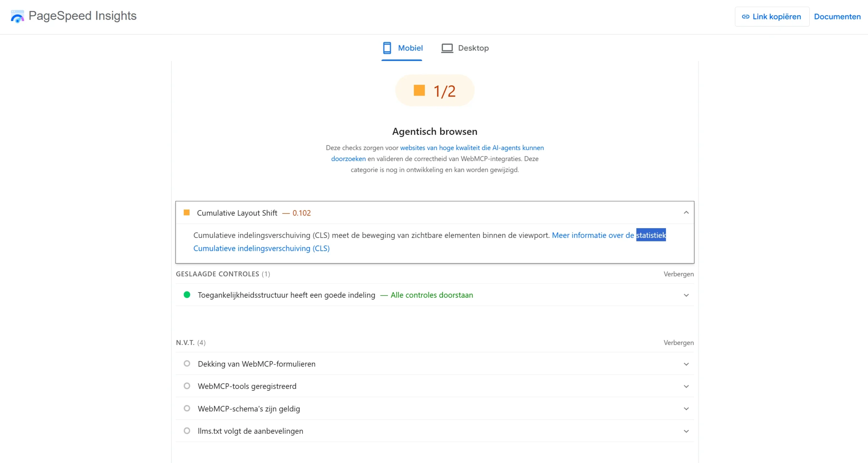Click the llms.txt volgt de aanbevelingen title
Screen dimensions: 868x463
pos(251,431)
